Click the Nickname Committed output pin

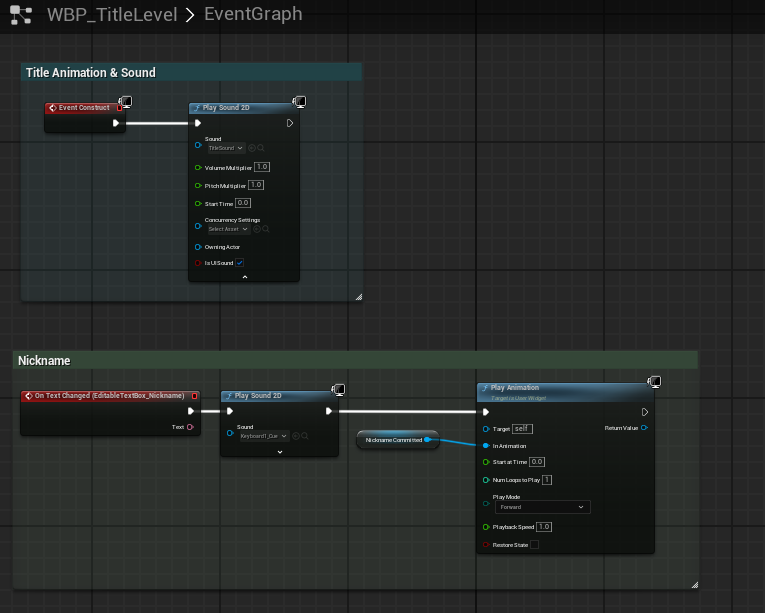[x=427, y=440]
